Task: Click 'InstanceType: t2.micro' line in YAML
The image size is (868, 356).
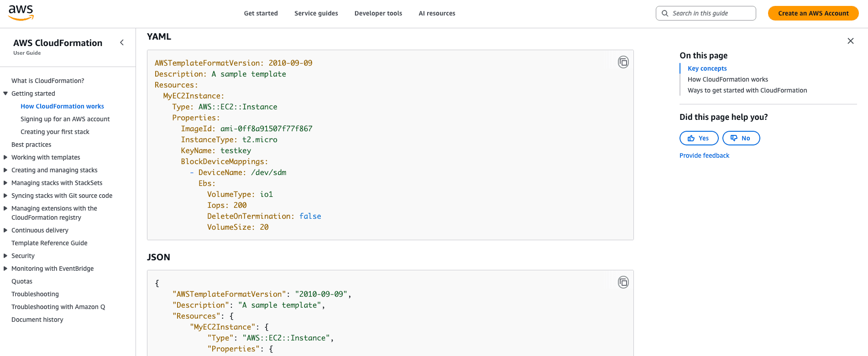Action: point(229,139)
